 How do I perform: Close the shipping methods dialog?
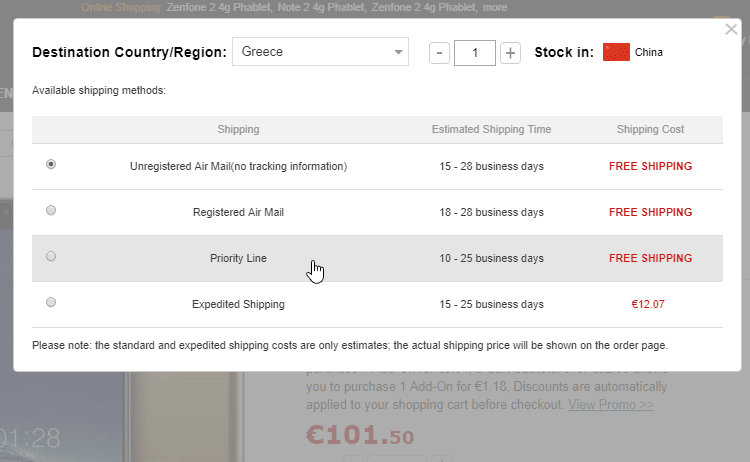731,30
